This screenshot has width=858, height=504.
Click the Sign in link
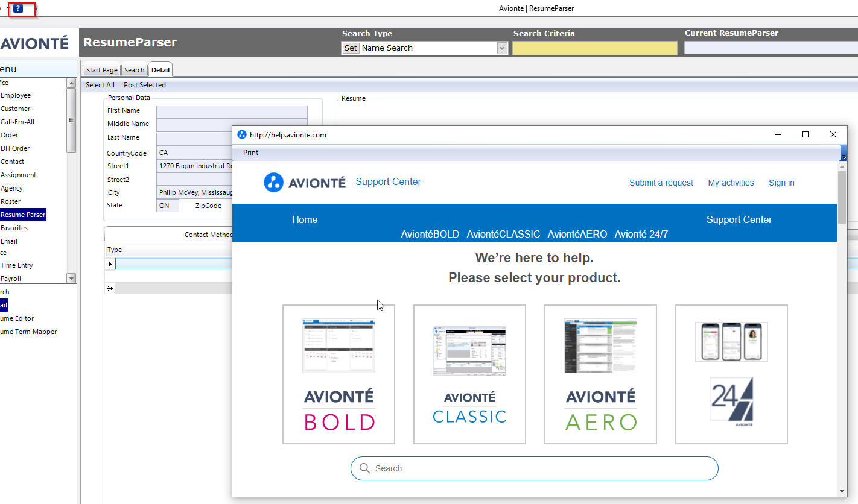(x=781, y=183)
